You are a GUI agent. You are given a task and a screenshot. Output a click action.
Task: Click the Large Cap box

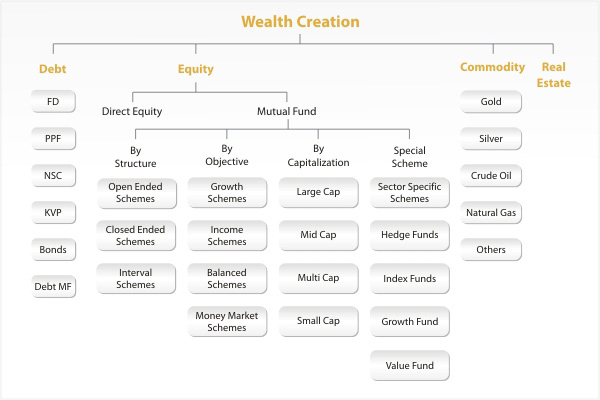(x=318, y=192)
